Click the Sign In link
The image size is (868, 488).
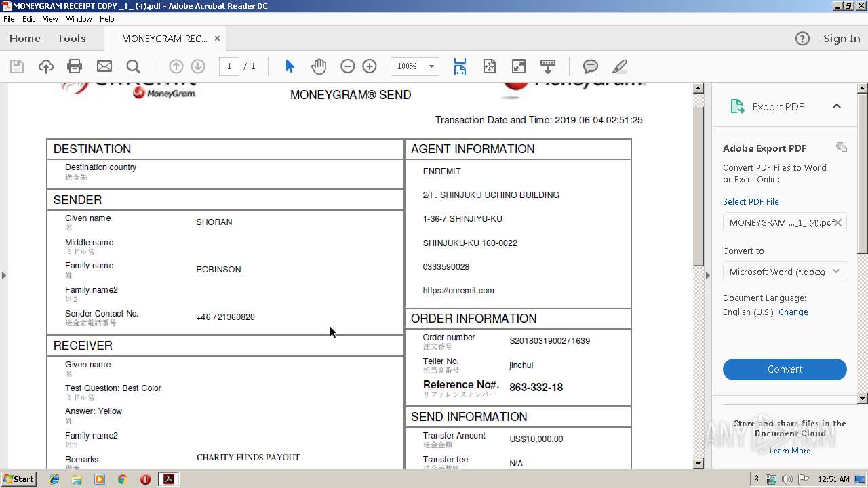coord(842,39)
